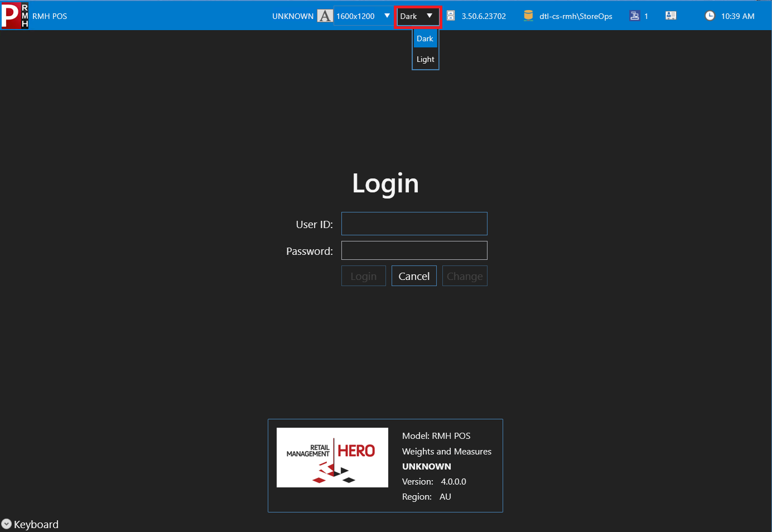Image resolution: width=772 pixels, height=532 pixels.
Task: Click the 10:39 AM time display
Action: pyautogui.click(x=737, y=16)
